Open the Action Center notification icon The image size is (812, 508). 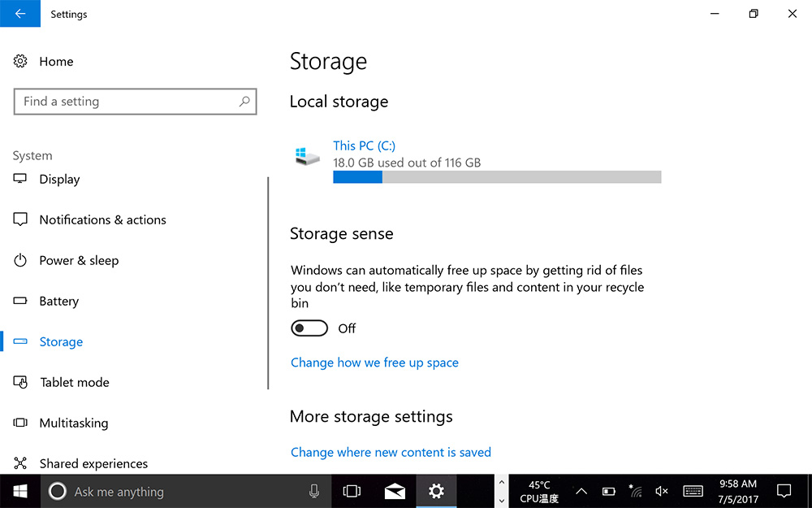[x=784, y=491]
